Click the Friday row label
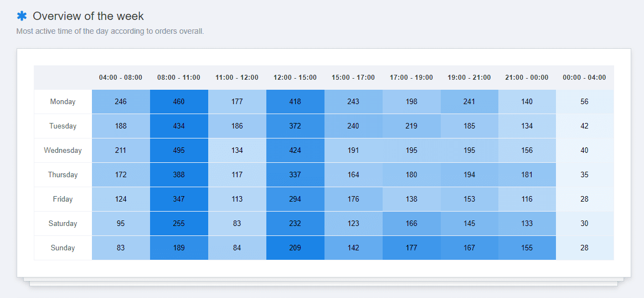This screenshot has height=298, width=644. click(63, 199)
